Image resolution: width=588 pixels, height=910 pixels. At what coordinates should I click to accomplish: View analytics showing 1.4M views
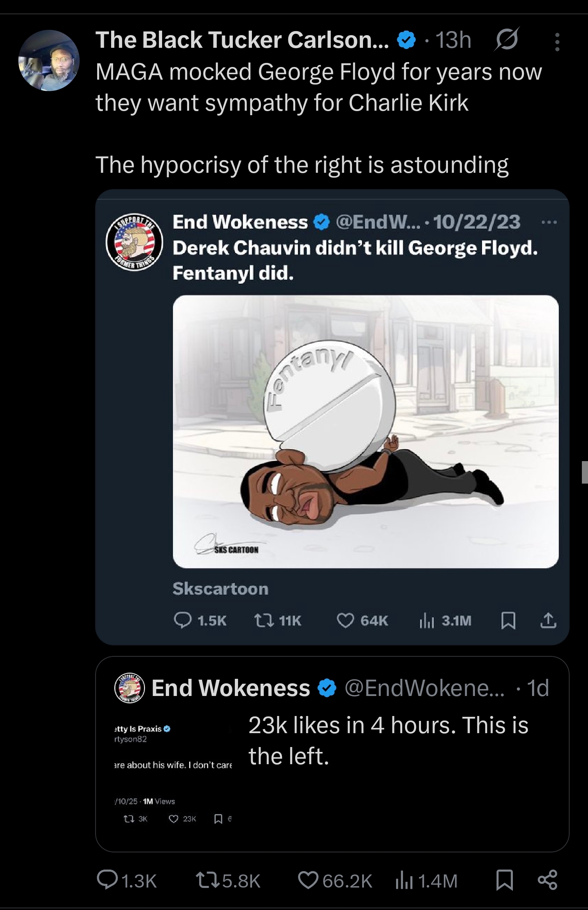(403, 881)
